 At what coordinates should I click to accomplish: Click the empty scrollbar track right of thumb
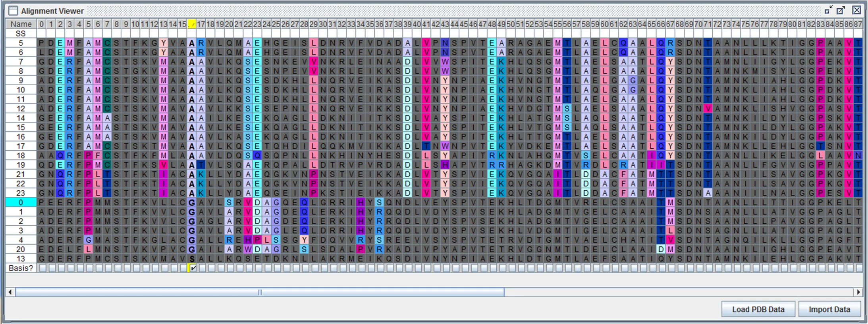(679, 292)
